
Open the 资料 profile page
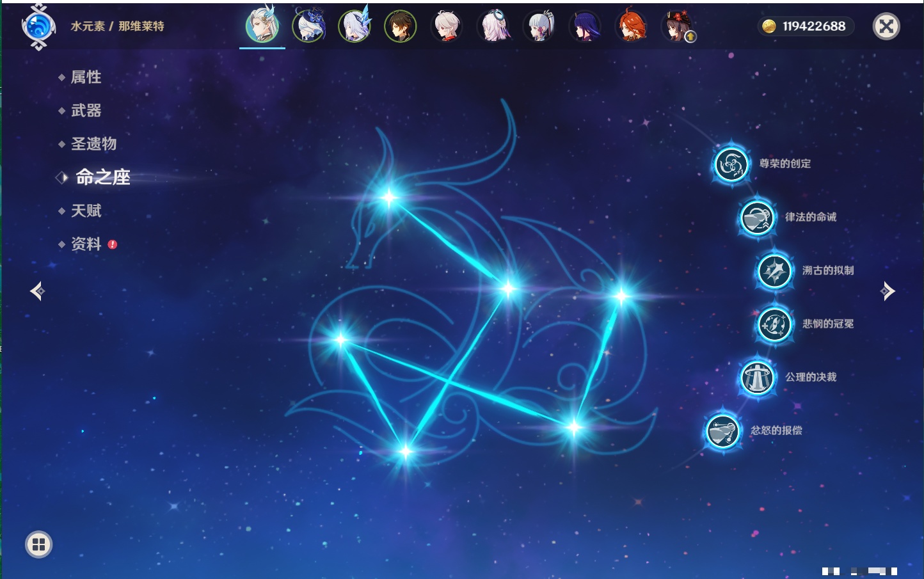[x=86, y=244]
